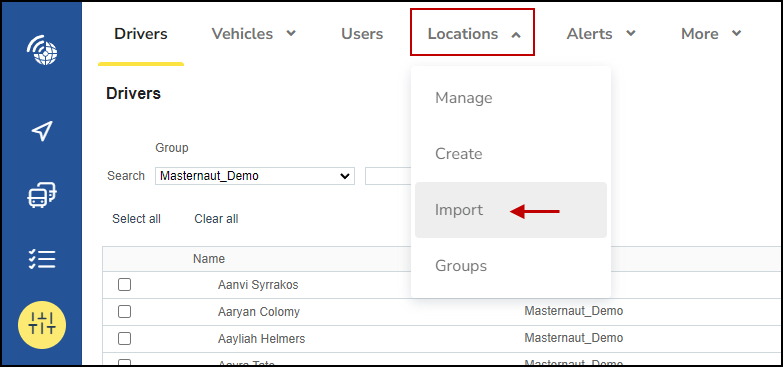Collapse the Locations menu
This screenshot has width=783, height=367.
click(472, 32)
